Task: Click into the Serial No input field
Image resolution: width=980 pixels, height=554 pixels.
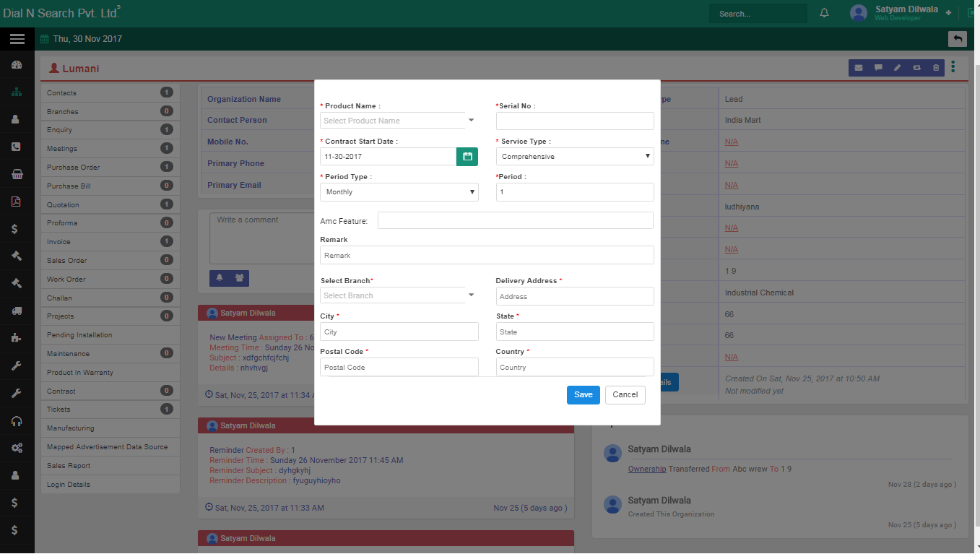Action: click(x=575, y=121)
